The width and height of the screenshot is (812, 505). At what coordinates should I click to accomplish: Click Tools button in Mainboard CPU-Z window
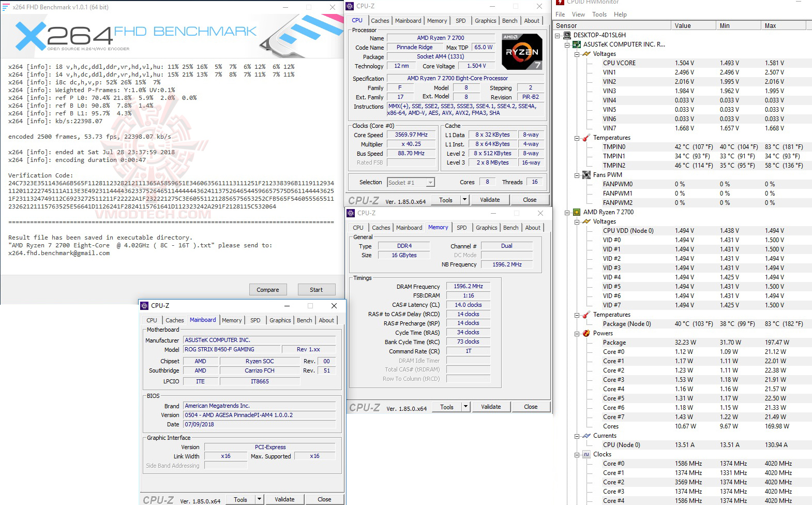[240, 499]
